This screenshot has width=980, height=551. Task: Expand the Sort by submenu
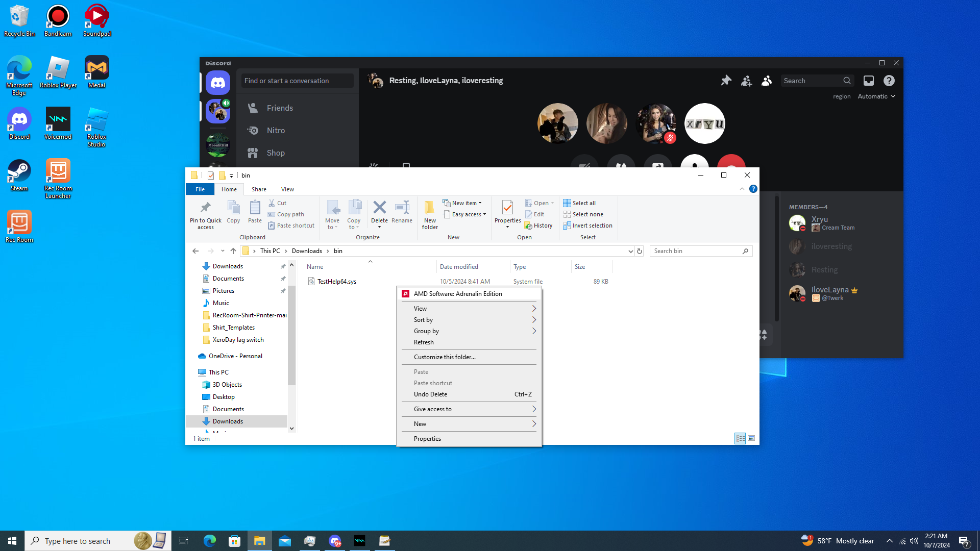468,320
